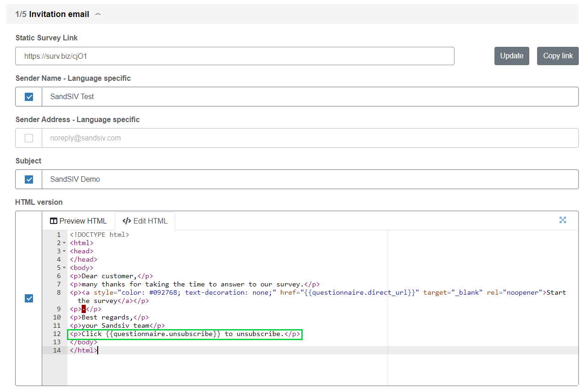
Task: Toggle the Sender Name language-specific checkbox
Action: point(29,97)
